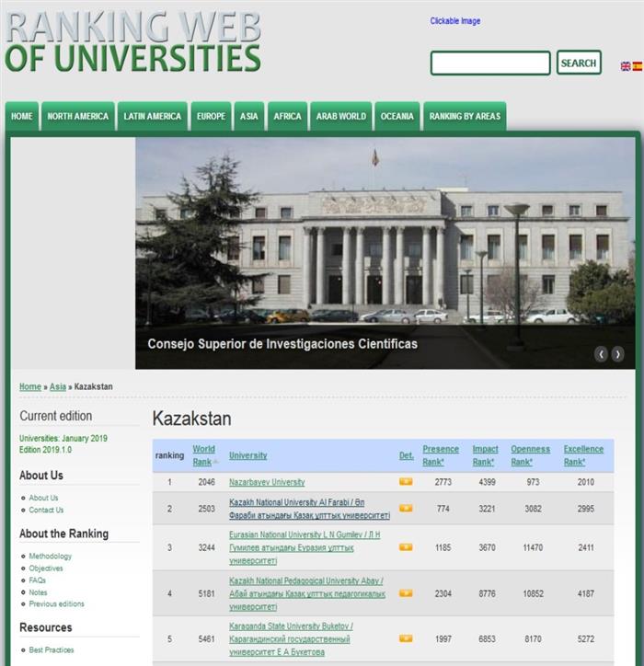644x666 pixels.
Task: Sort table by Presence Rank
Action: pos(441,455)
